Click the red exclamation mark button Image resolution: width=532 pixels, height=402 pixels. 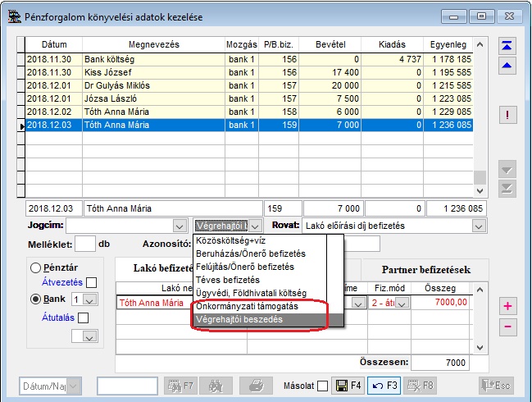coord(507,115)
